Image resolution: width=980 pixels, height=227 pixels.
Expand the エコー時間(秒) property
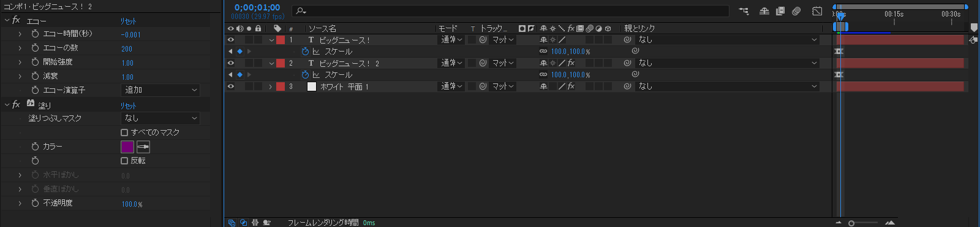[20, 34]
